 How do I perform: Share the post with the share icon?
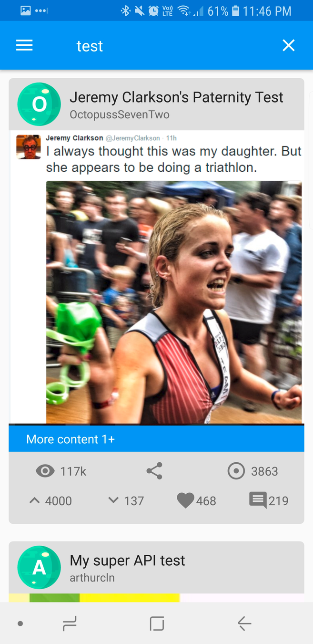(154, 471)
